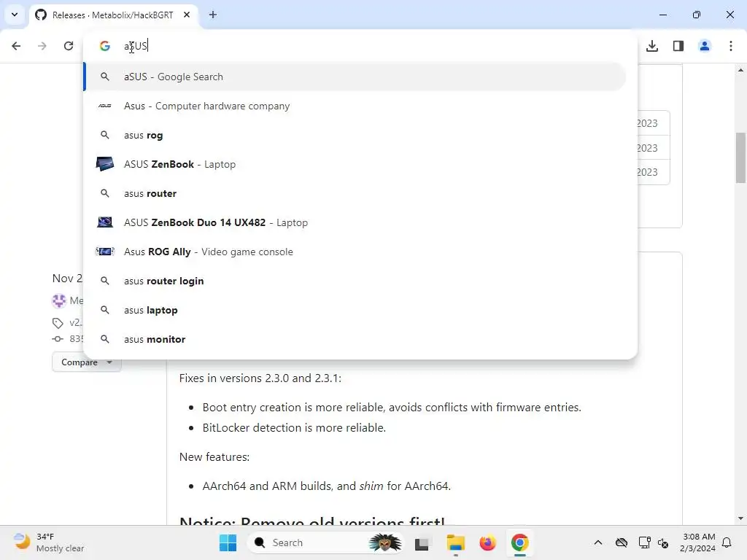Open Task View from the taskbar
This screenshot has height=560, width=747.
422,542
